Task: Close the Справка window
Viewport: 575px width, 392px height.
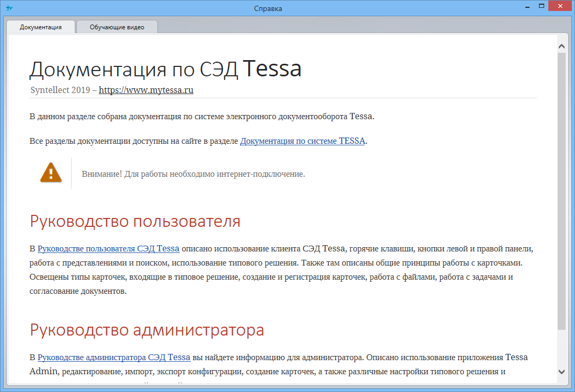Action: 560,6
